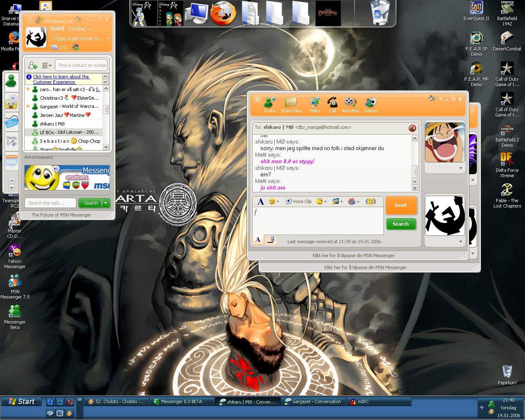The height and width of the screenshot is (420, 525).
Task: Open the winks dropdown arrow
Action: (x=326, y=202)
